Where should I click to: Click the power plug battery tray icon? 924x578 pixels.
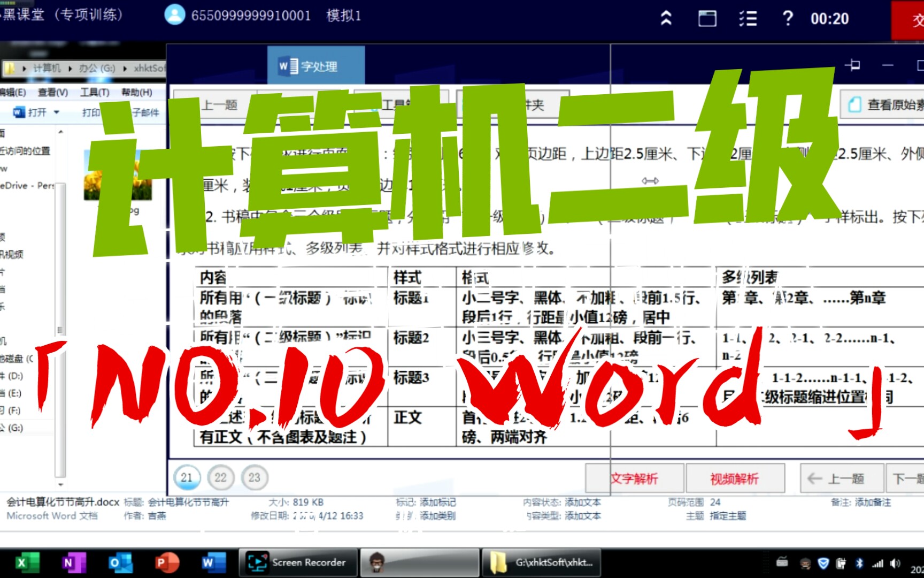tap(841, 563)
